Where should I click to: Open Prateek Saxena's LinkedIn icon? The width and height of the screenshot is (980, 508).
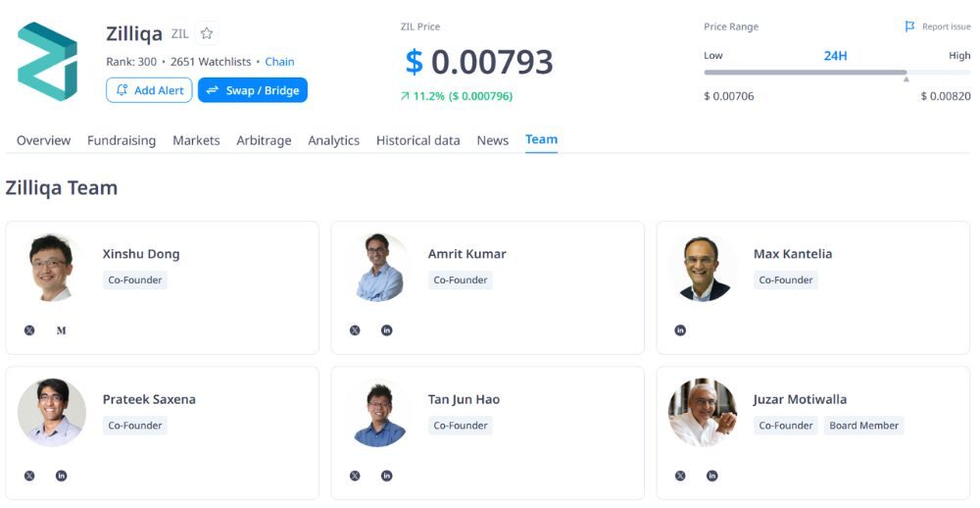click(61, 476)
